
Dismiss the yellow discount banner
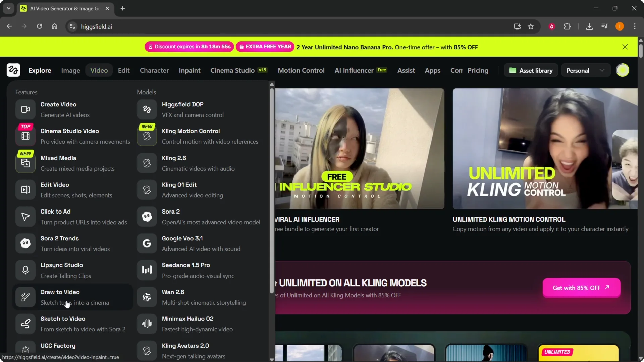[625, 47]
